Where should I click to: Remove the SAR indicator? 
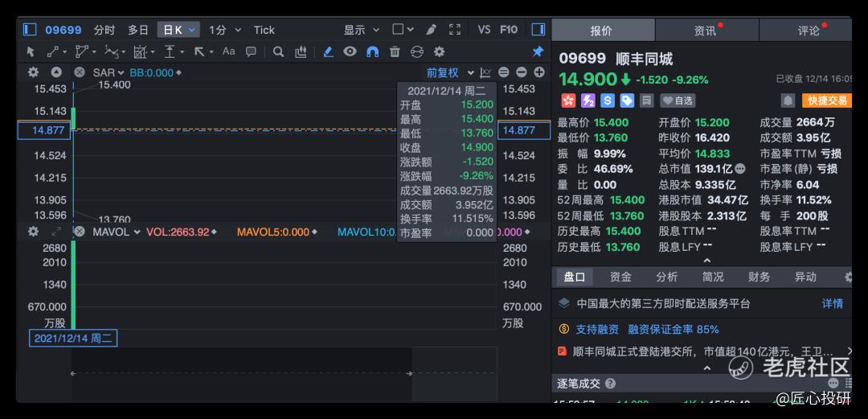80,72
